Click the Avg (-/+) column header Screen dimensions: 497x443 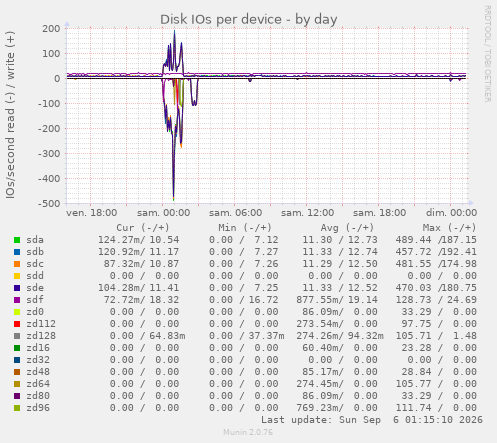pyautogui.click(x=347, y=228)
